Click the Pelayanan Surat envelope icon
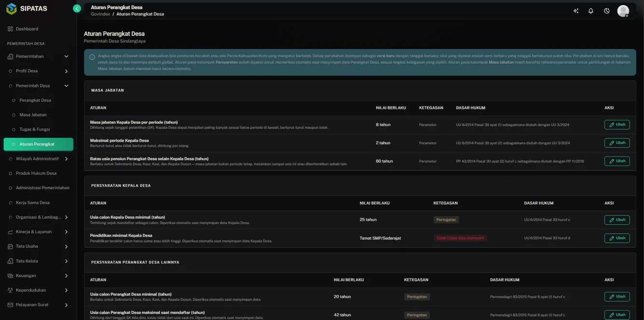The width and height of the screenshot is (644, 320). click(x=10, y=305)
